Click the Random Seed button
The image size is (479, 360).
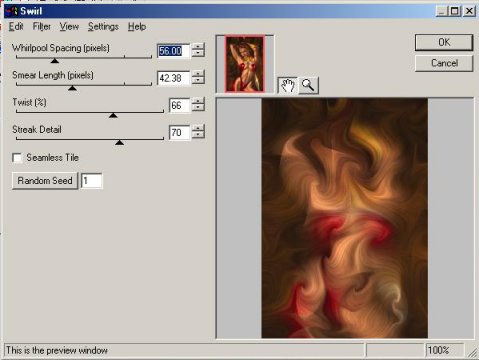coord(45,181)
